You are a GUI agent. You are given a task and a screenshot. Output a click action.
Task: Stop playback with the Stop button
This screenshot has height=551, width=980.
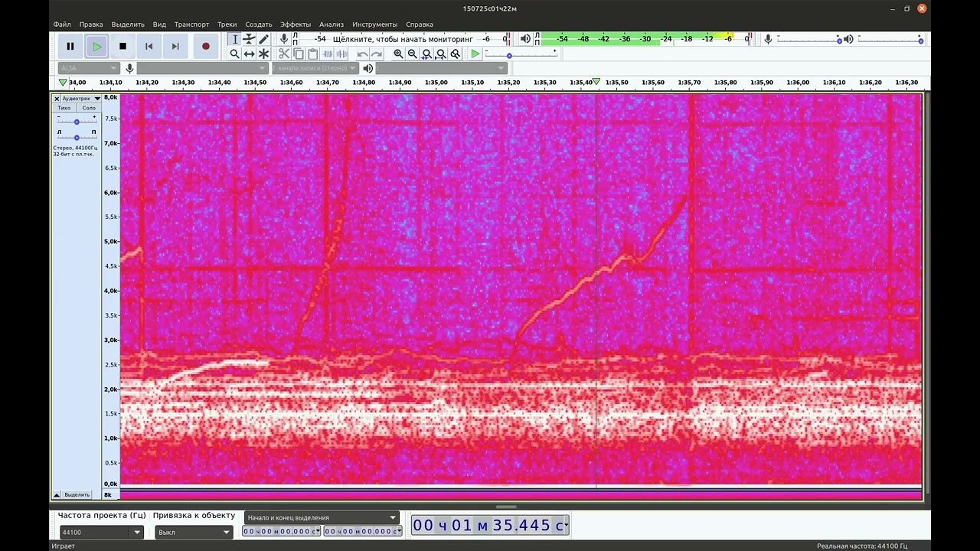coord(122,46)
